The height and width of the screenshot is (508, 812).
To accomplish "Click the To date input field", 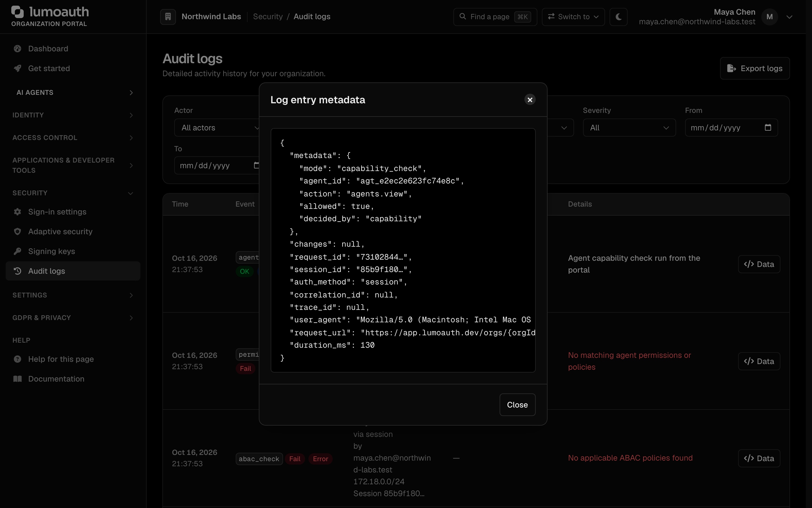I will 217,166.
